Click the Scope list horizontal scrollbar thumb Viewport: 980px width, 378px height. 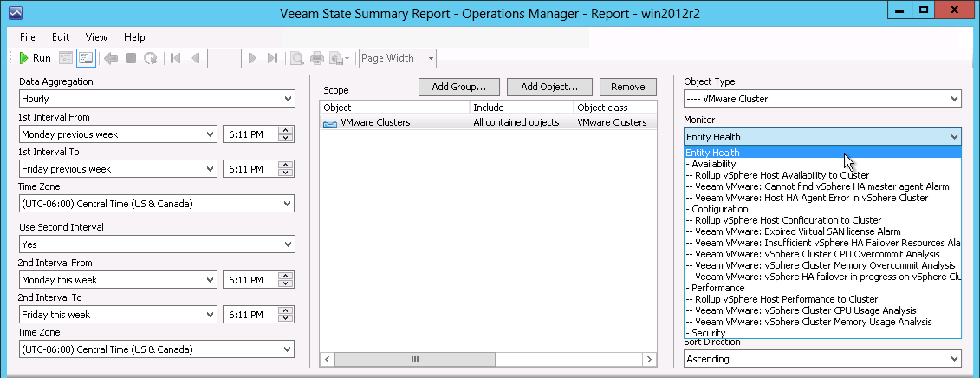(414, 359)
